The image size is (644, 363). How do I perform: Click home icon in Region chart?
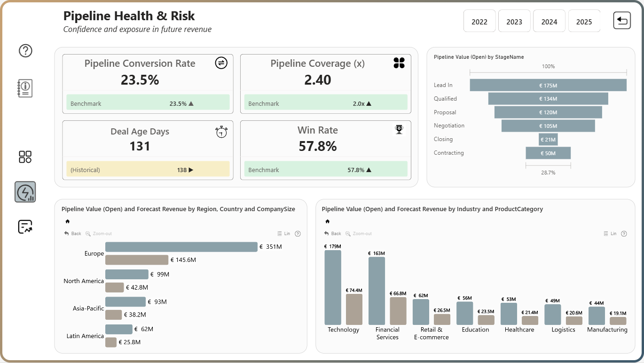click(x=67, y=221)
